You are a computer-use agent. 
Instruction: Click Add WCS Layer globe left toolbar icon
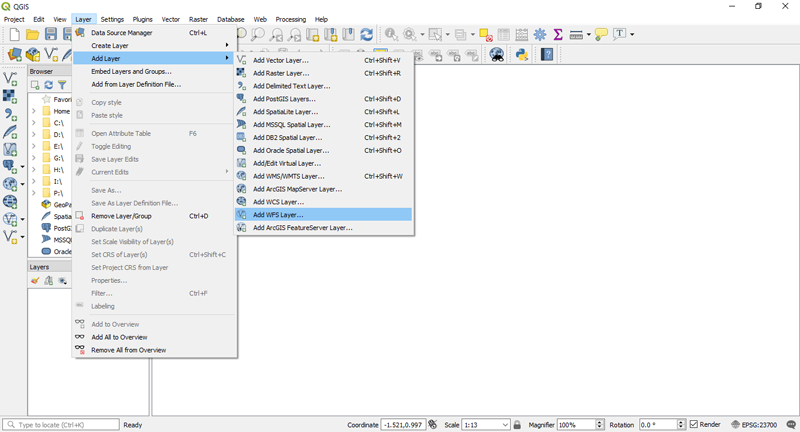coord(10,201)
